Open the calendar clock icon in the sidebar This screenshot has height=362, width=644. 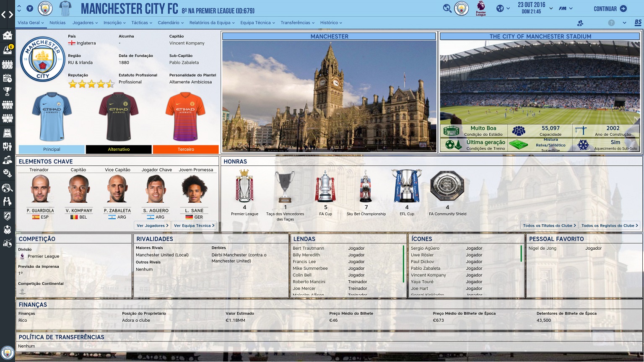coord(7,78)
